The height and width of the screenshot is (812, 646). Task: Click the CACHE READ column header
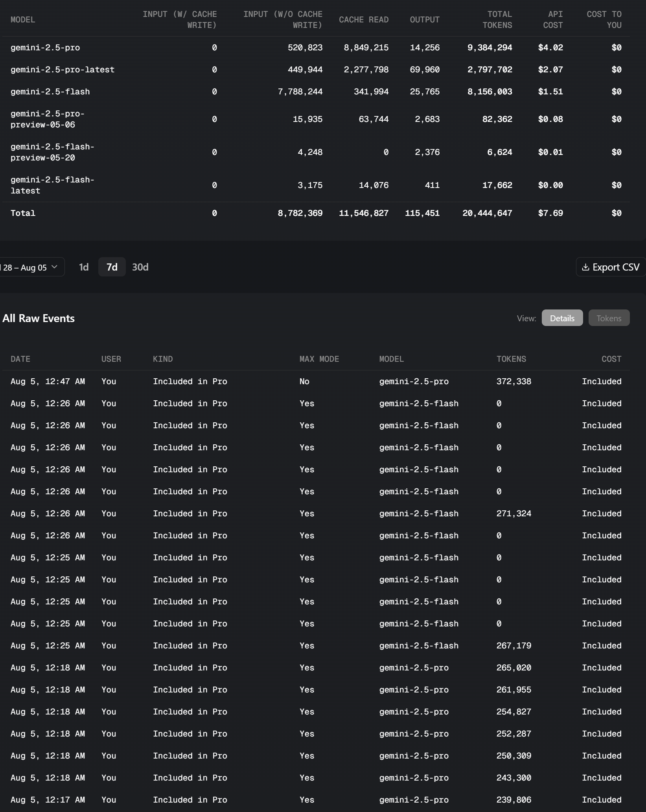[364, 20]
